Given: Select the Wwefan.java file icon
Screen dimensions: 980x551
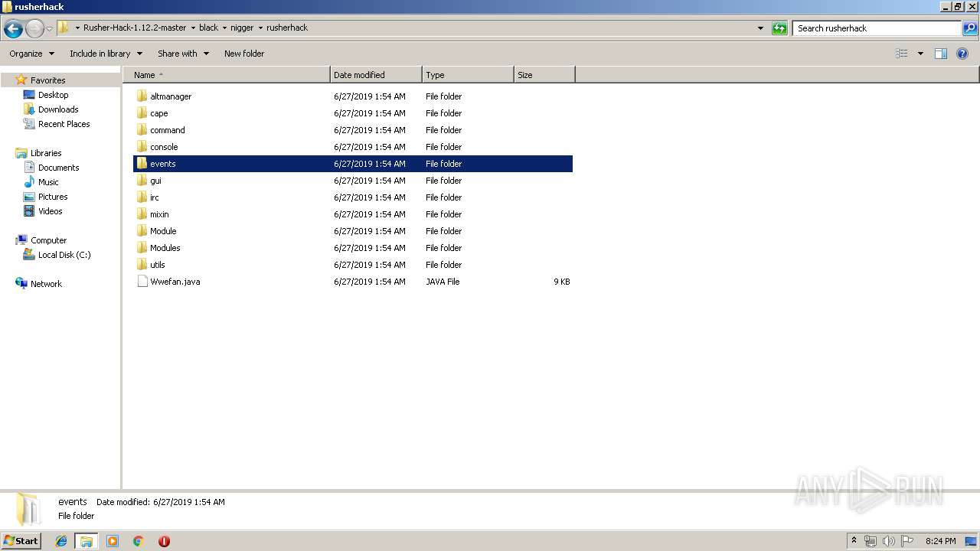Looking at the screenshot, I should pyautogui.click(x=142, y=282).
